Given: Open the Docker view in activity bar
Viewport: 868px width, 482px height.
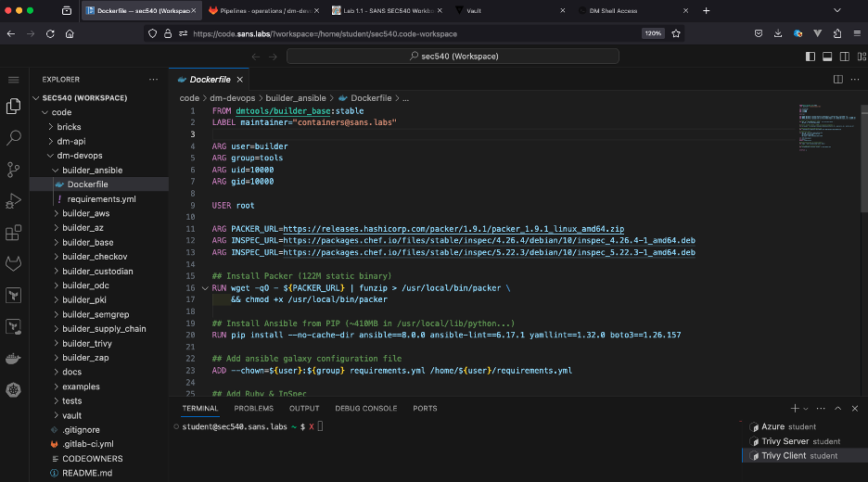Looking at the screenshot, I should (14, 359).
